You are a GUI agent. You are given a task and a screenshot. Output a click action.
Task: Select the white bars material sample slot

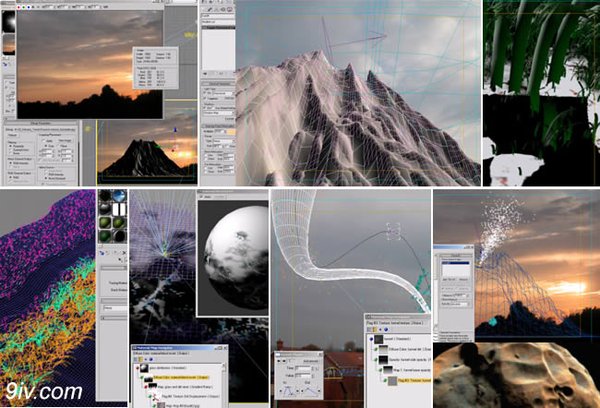119,209
